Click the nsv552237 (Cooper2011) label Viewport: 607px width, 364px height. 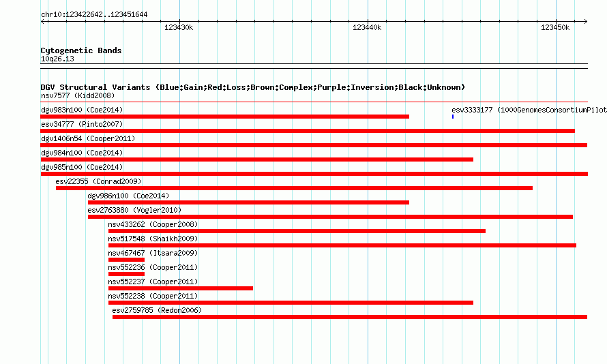(153, 282)
